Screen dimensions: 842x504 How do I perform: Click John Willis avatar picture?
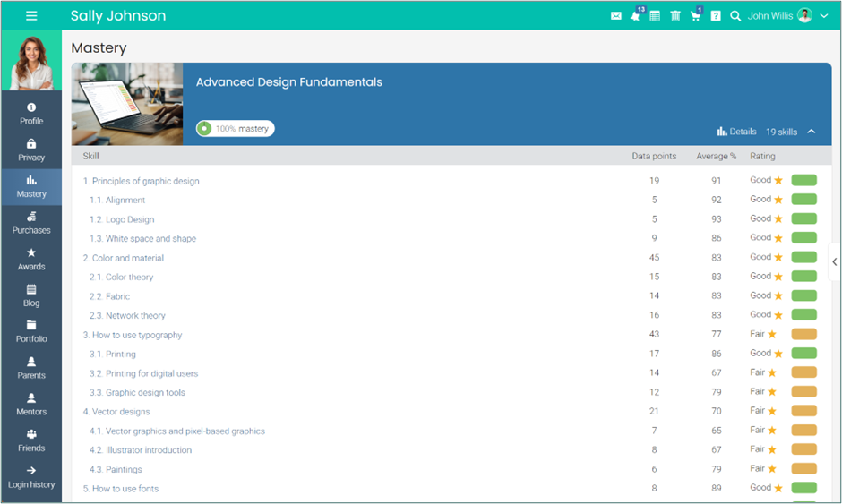click(804, 15)
